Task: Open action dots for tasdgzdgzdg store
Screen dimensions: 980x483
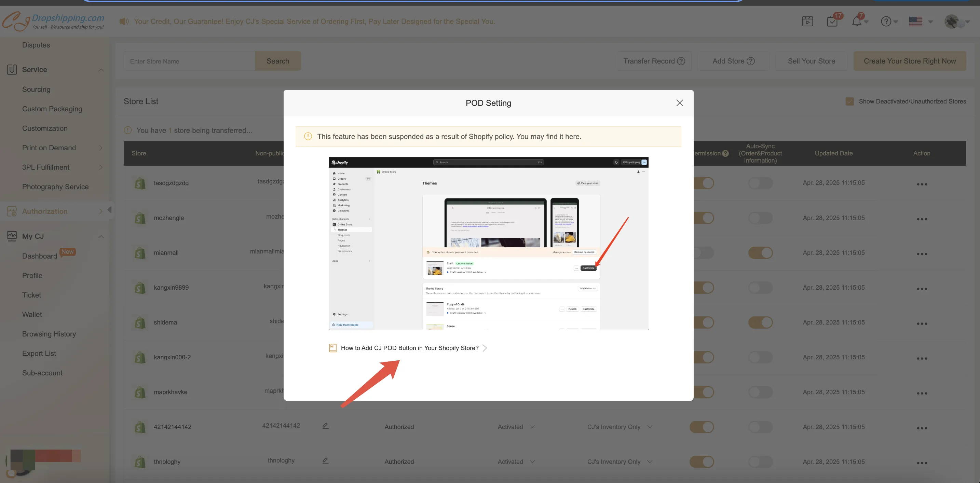Action: coord(922,184)
